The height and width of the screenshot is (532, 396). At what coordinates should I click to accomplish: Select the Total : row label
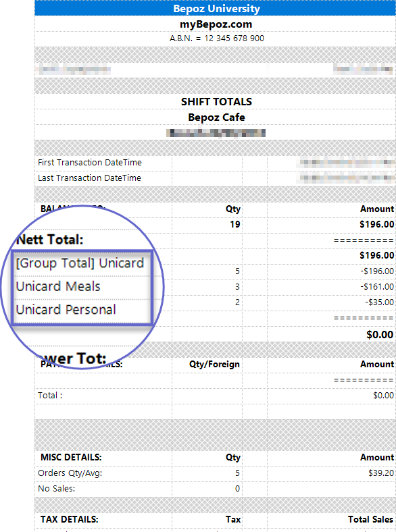click(50, 396)
